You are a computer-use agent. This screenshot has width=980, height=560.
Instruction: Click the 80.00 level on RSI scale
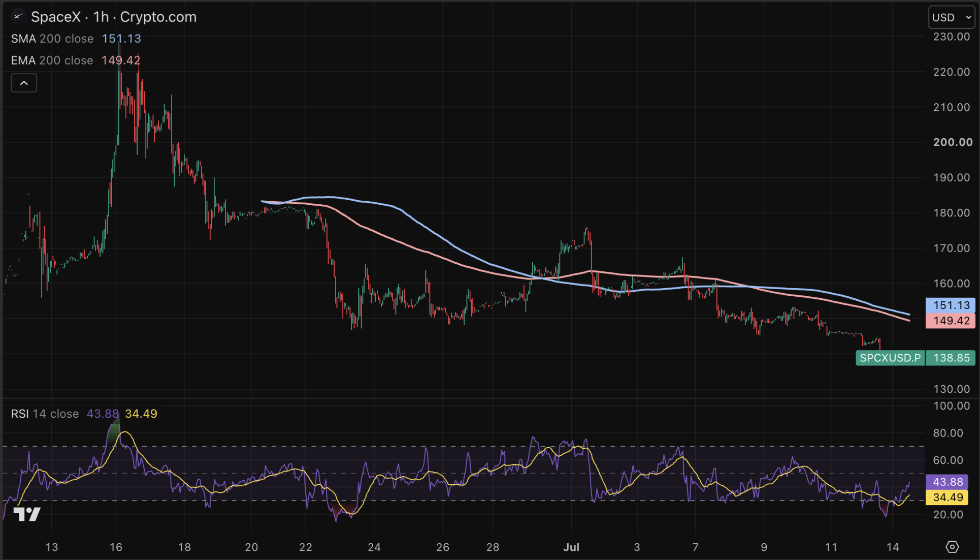[x=949, y=433]
